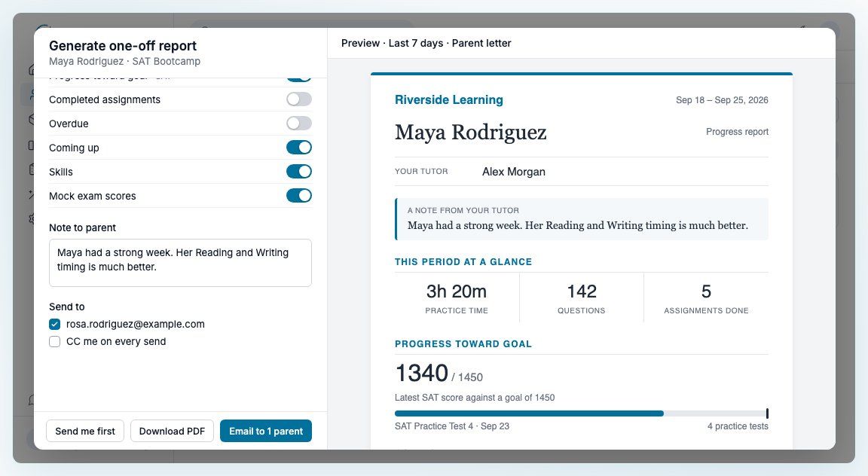
Task: Turn on the Overdue section toggle
Action: click(299, 124)
